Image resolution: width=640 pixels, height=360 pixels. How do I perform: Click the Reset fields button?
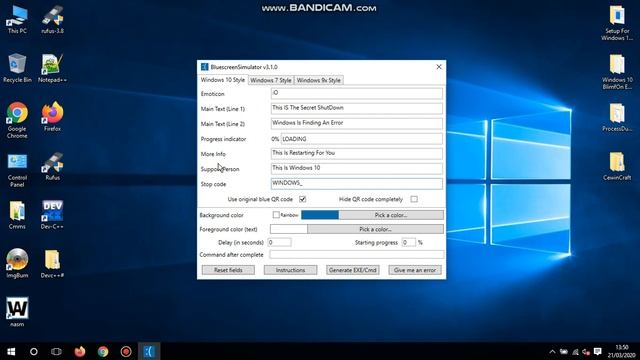[x=228, y=270]
